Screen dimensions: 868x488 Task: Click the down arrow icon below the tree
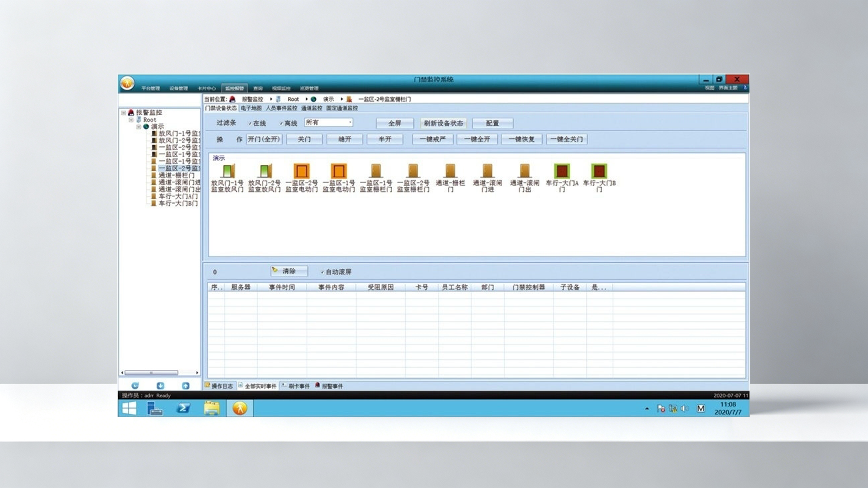[160, 386]
